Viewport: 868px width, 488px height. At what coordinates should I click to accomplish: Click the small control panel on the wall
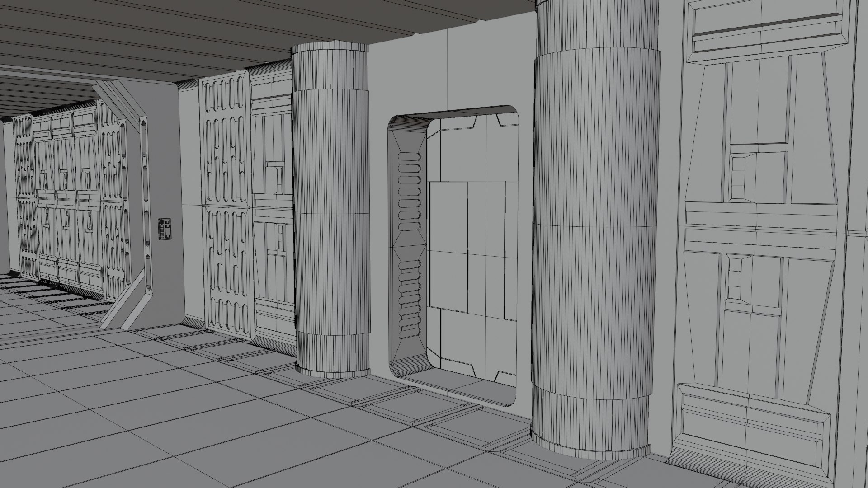coord(165,229)
